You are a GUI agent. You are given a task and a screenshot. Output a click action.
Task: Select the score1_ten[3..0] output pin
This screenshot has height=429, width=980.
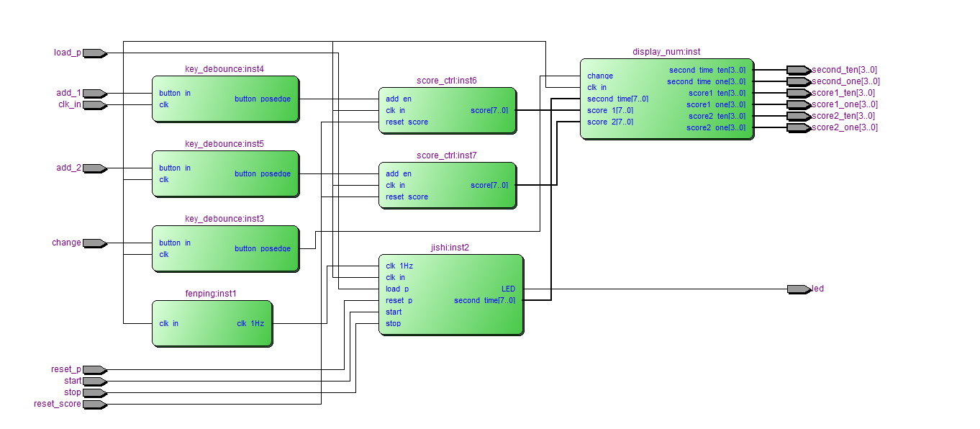pyautogui.click(x=799, y=94)
